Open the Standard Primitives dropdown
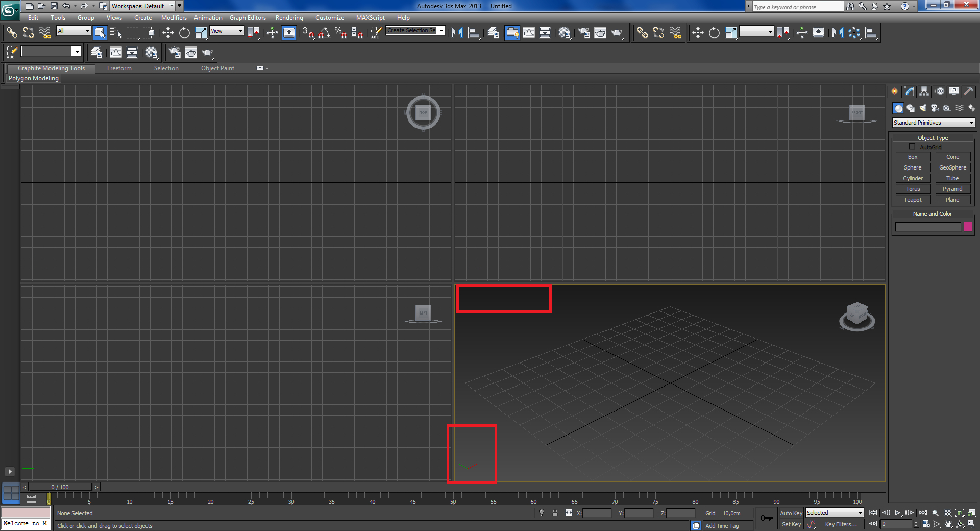The image size is (980, 531). click(x=934, y=123)
